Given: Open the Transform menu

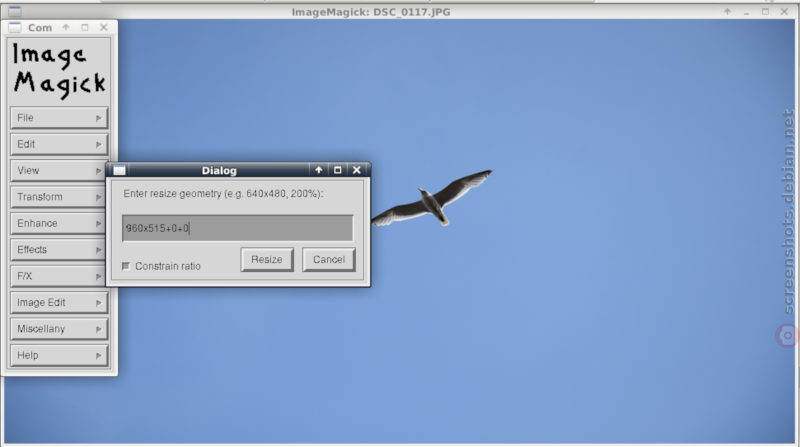Looking at the screenshot, I should (x=58, y=197).
